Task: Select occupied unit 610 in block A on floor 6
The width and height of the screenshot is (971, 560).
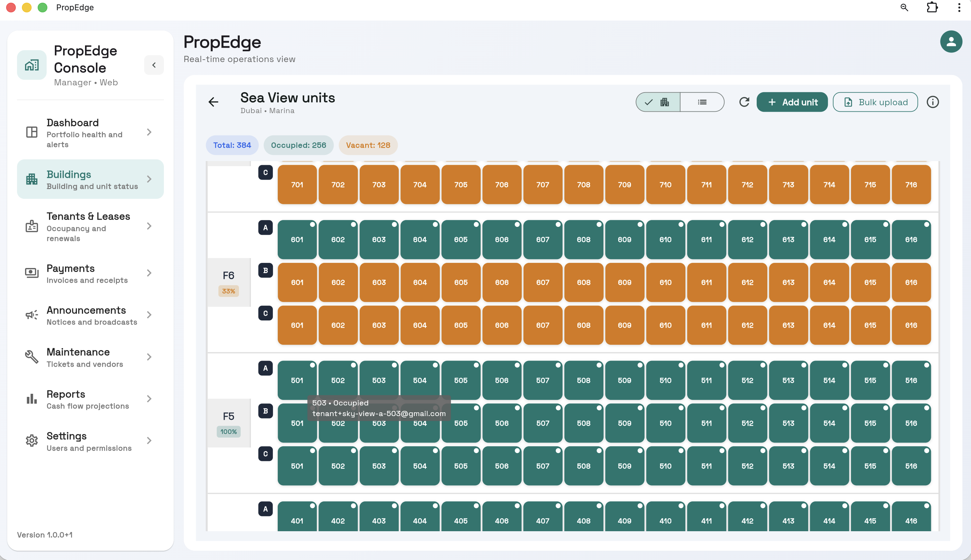Action: (665, 240)
